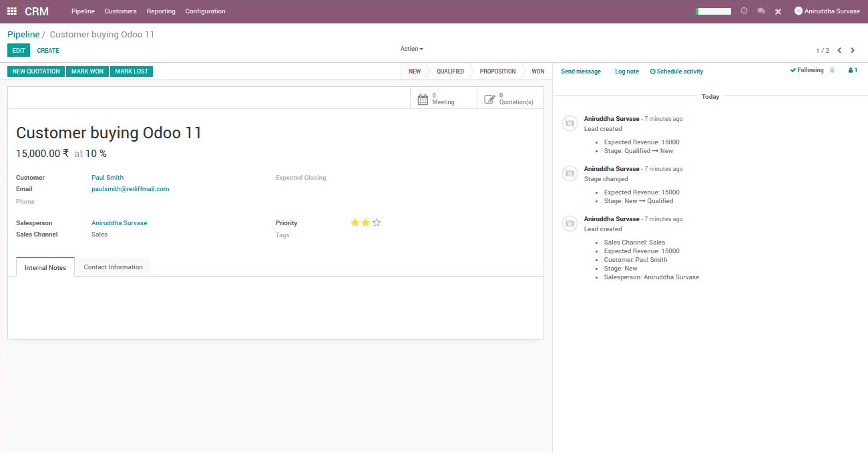
Task: Open the Meeting calendar stat button
Action: [443, 98]
